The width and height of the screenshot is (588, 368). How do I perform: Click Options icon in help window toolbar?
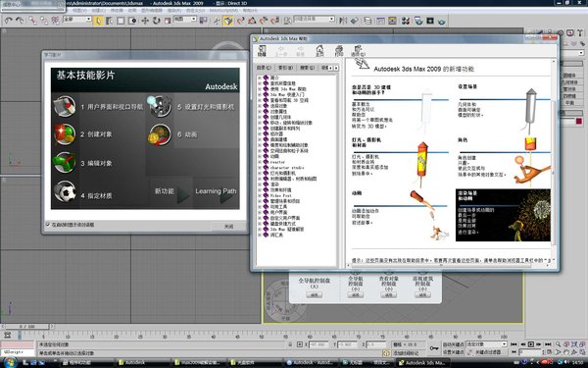coord(358,51)
